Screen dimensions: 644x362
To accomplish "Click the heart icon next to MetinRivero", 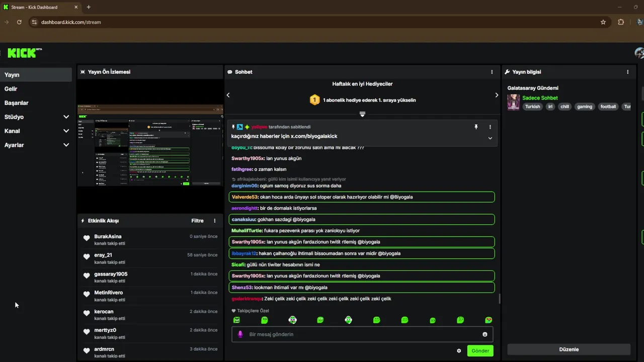I will click(87, 295).
